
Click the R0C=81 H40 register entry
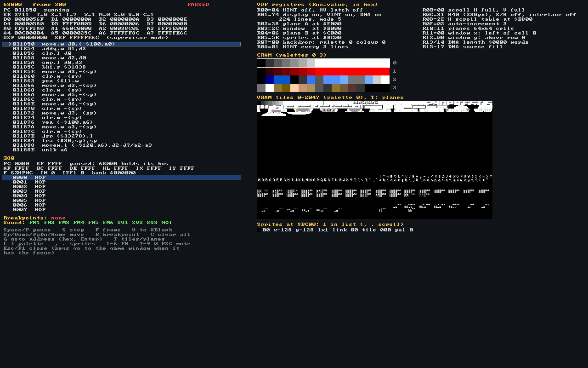pos(499,15)
